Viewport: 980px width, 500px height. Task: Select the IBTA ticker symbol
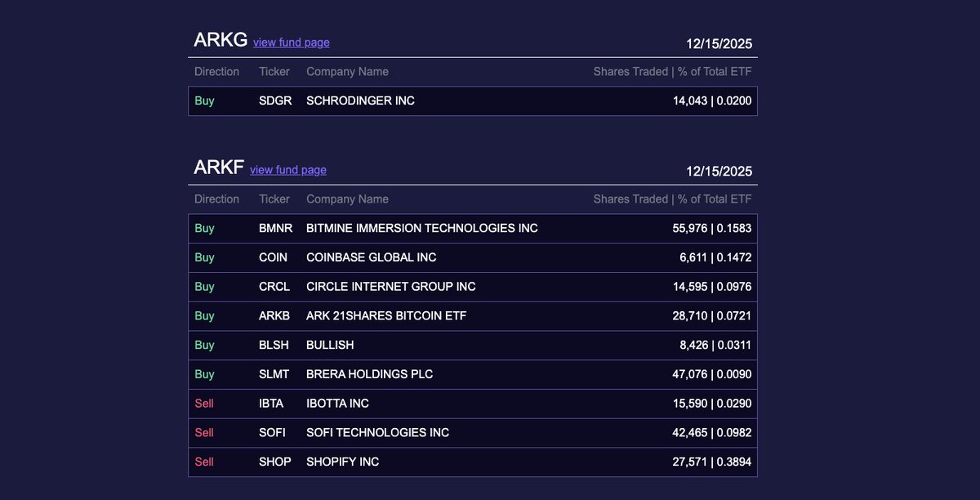273,404
